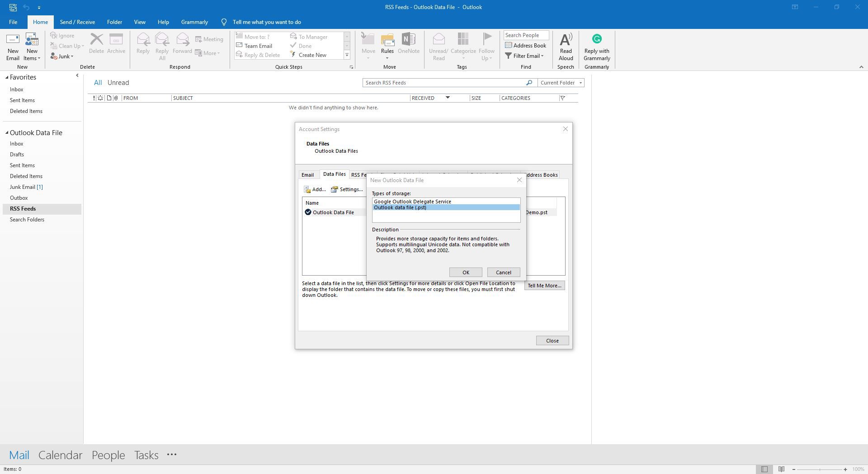The height and width of the screenshot is (474, 868).
Task: Collapse the Outlook Data File tree
Action: 7,133
